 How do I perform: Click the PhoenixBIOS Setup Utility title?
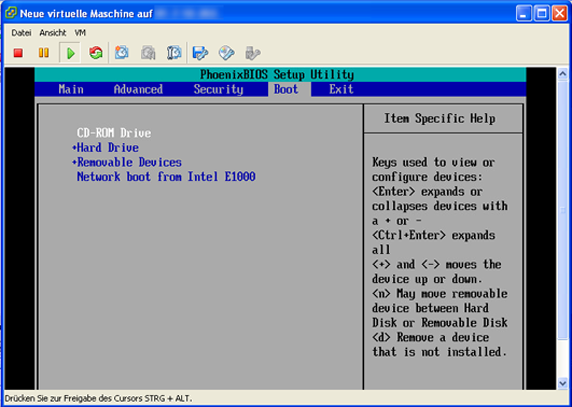pos(277,75)
